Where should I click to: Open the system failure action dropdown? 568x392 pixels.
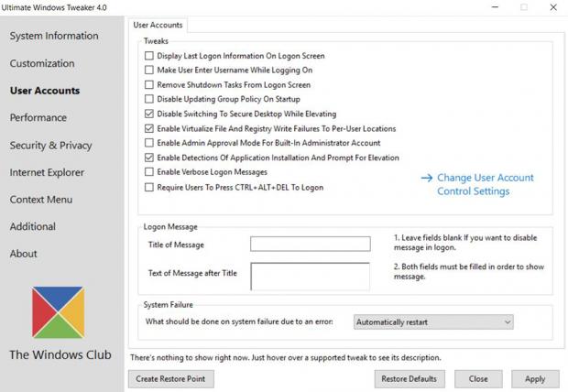click(432, 322)
